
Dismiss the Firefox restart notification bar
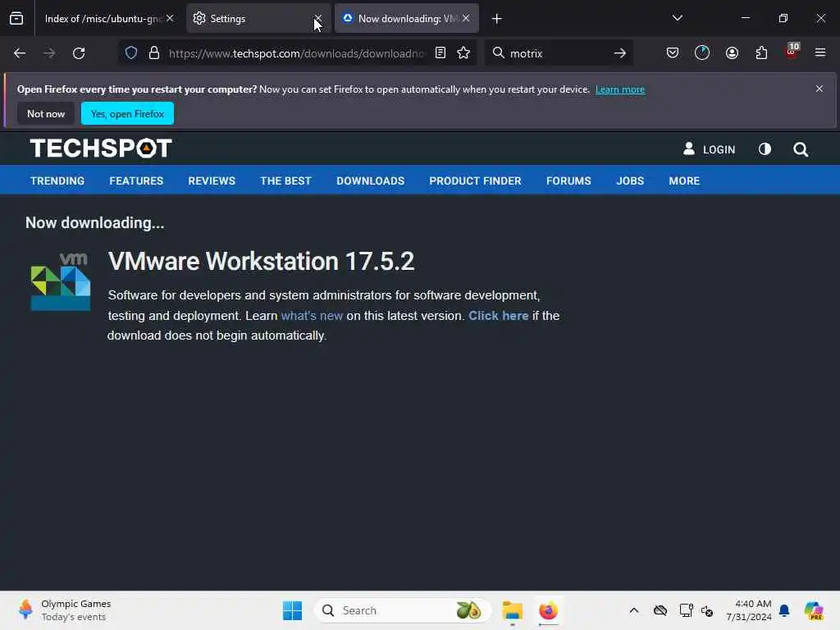point(819,89)
